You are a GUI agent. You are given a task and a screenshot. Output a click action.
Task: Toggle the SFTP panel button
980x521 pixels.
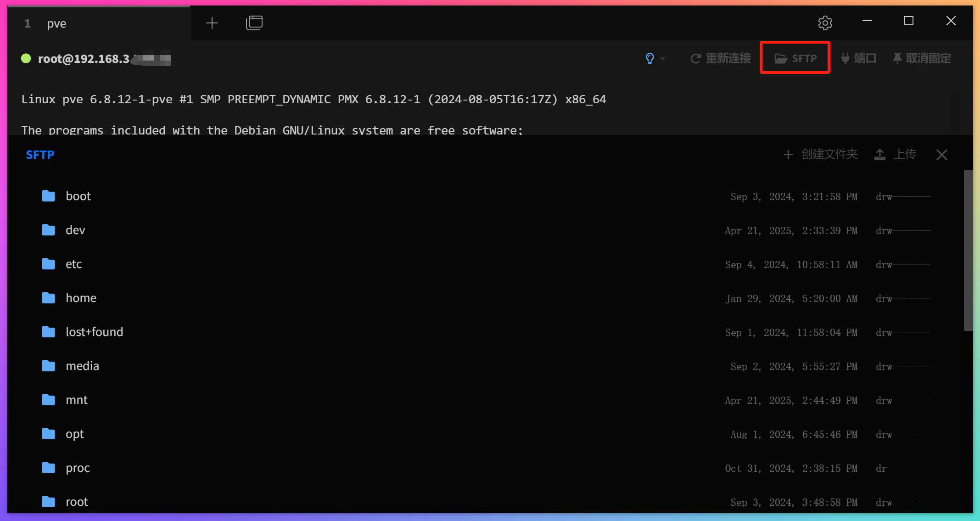pos(795,58)
